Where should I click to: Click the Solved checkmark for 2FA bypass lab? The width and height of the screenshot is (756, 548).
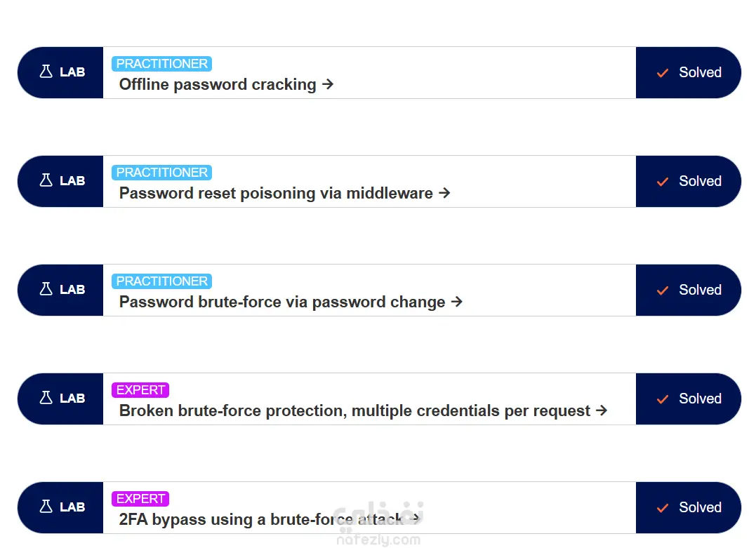tap(662, 508)
